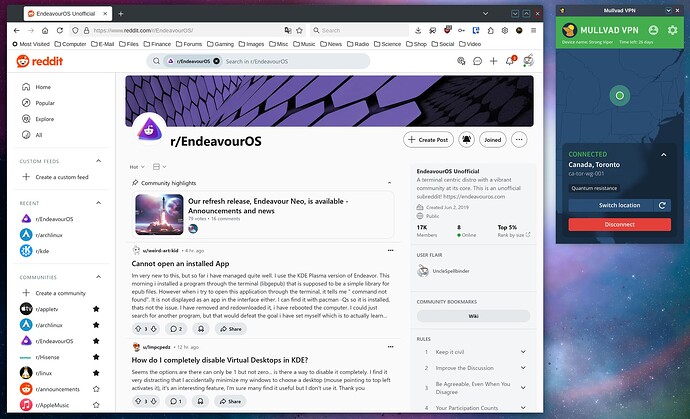Open subreddit notification bell button
Viewport: 690px width, 419px height.
tap(466, 140)
